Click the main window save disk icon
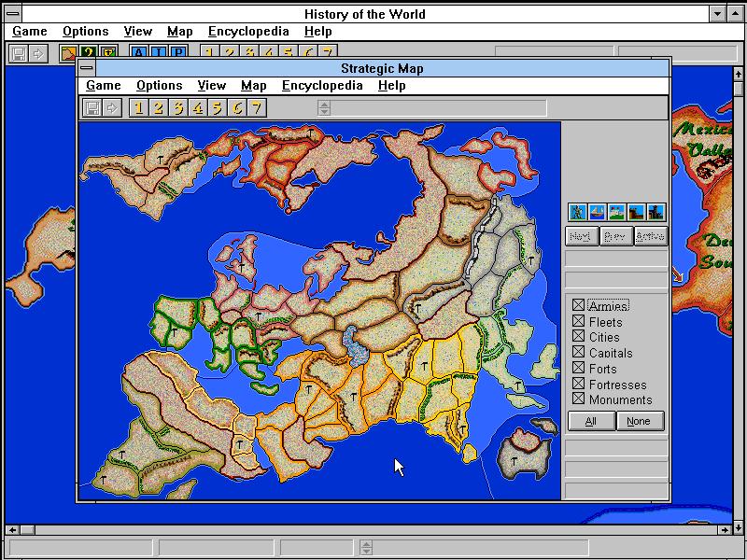The width and height of the screenshot is (747, 560). [19, 53]
